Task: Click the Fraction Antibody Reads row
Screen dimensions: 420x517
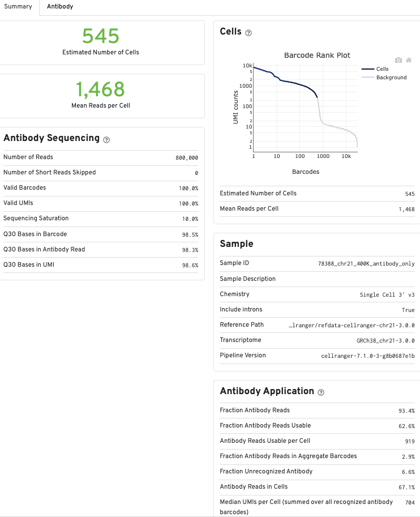Action: point(317,411)
